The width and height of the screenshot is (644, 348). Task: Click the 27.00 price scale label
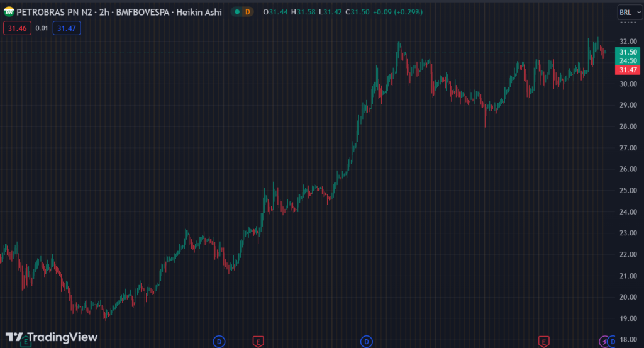(x=628, y=148)
